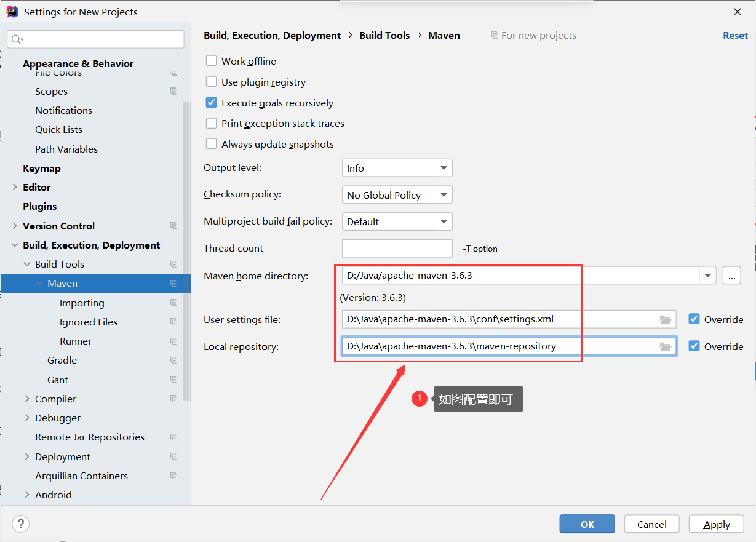Screen dimensions: 756x542
Task: Click User settings file path field
Action: coord(509,319)
